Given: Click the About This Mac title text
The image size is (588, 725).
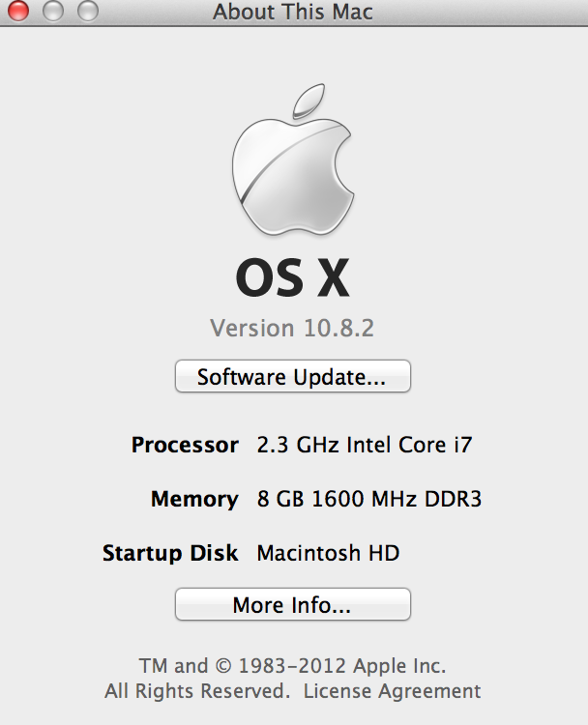Looking at the screenshot, I should pyautogui.click(x=292, y=12).
